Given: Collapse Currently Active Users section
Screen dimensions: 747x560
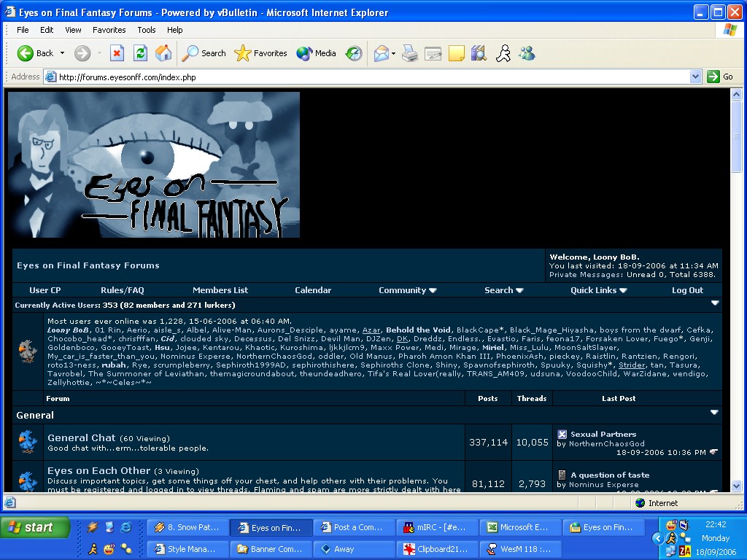Looking at the screenshot, I should 715,303.
